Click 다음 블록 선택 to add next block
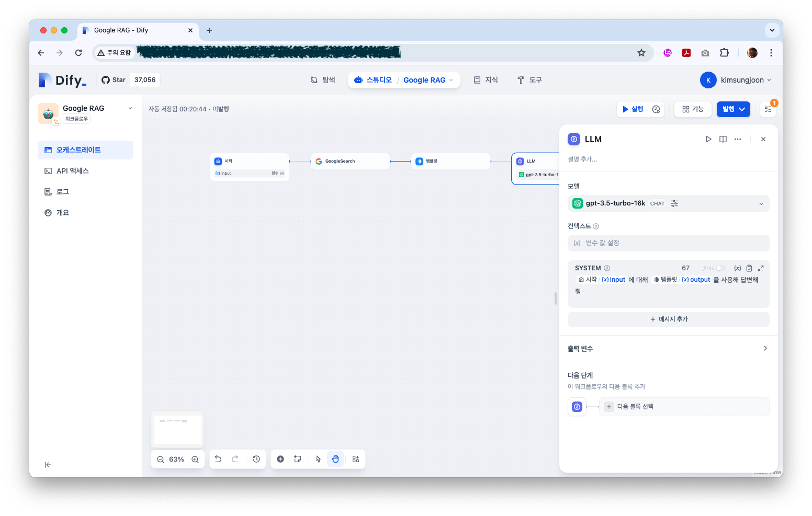Image resolution: width=812 pixels, height=516 pixels. [684, 407]
